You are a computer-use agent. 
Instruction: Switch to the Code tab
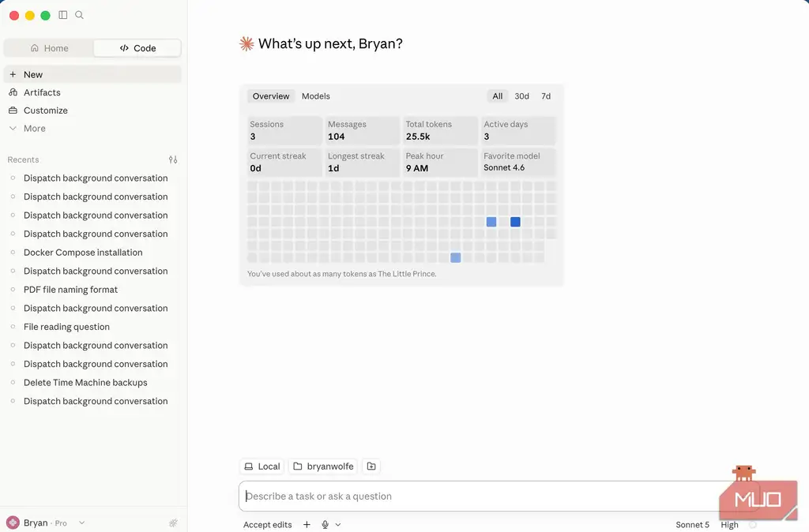click(137, 48)
